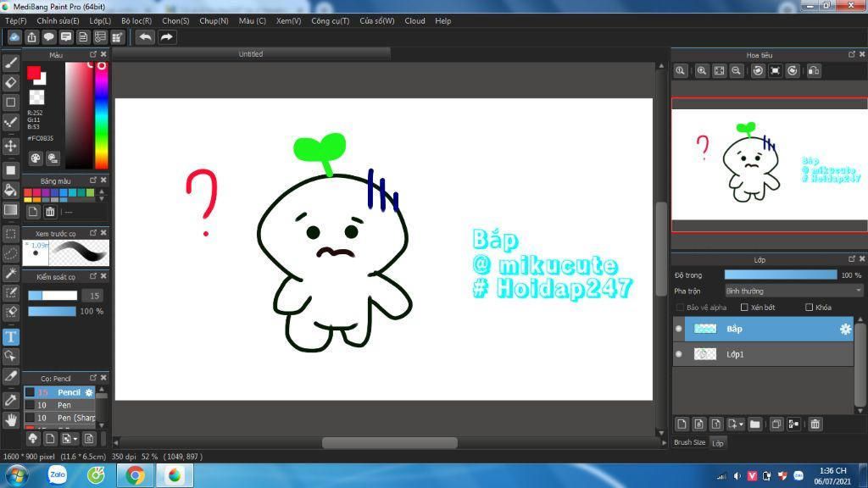Open the Công cụ(T) menu
Viewport: 868px width, 488px height.
tap(330, 21)
